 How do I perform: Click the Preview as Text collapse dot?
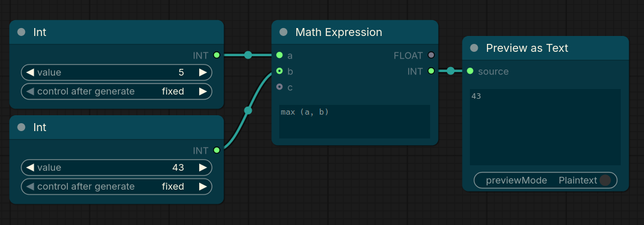(474, 48)
